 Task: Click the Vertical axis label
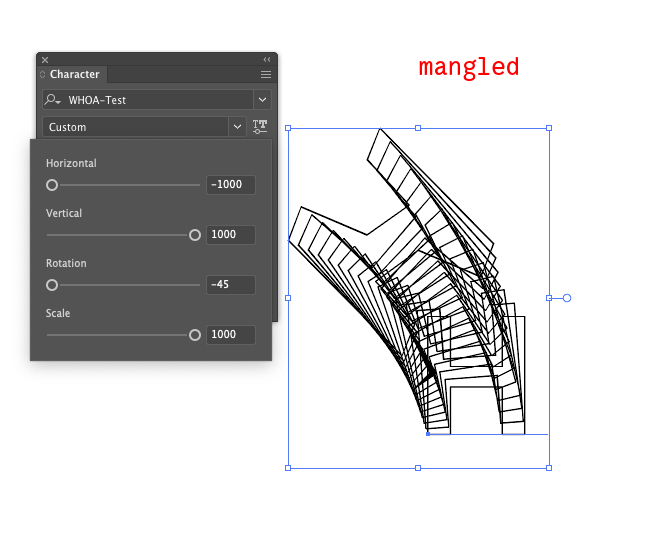tap(64, 213)
